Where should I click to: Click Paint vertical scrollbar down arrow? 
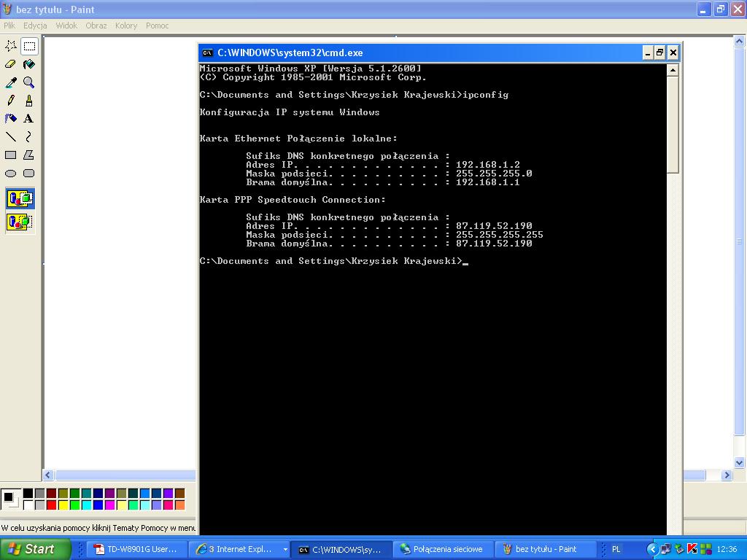[739, 462]
